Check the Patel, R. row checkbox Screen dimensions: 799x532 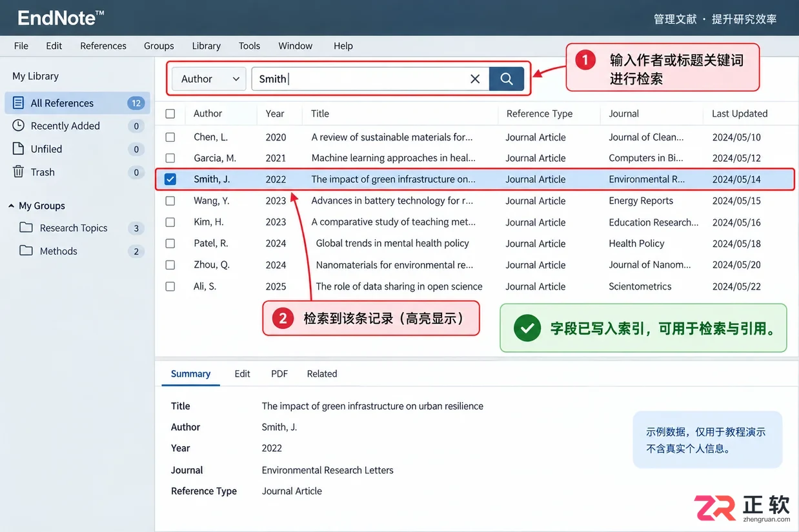click(170, 243)
